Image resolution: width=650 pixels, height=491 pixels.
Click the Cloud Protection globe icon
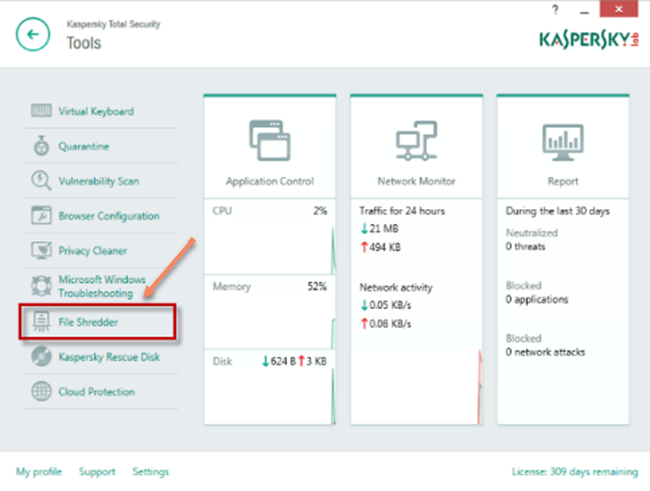(41, 391)
